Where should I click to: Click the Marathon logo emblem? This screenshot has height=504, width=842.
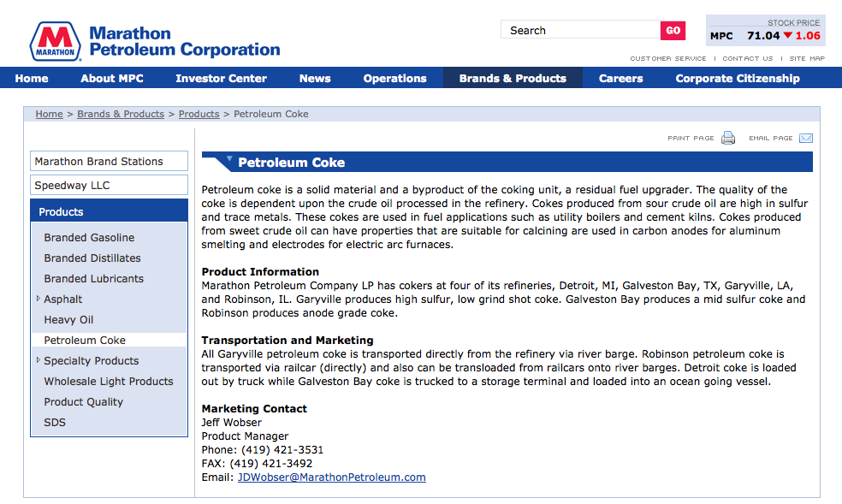[x=56, y=41]
